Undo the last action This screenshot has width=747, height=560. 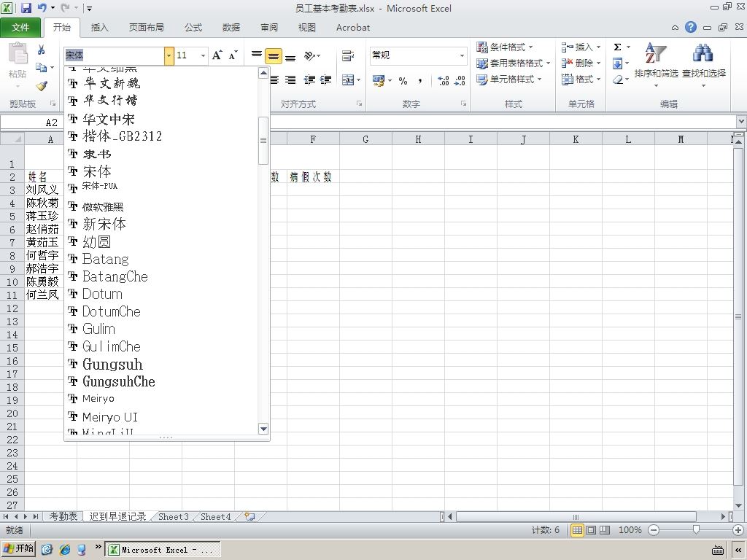pos(42,8)
